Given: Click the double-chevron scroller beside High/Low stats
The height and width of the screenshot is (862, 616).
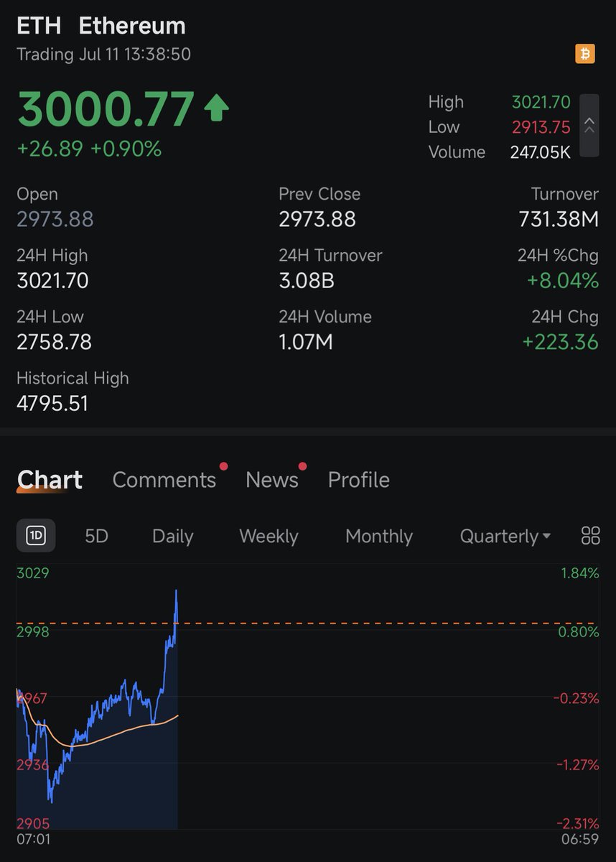Looking at the screenshot, I should 590,126.
